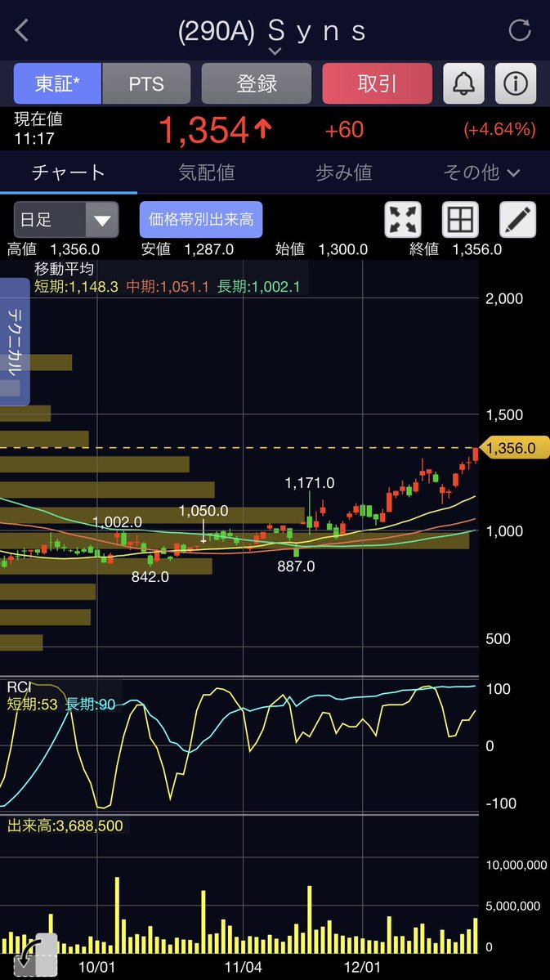
Task: Tap the RCI 長期:90 value
Action: tap(91, 705)
